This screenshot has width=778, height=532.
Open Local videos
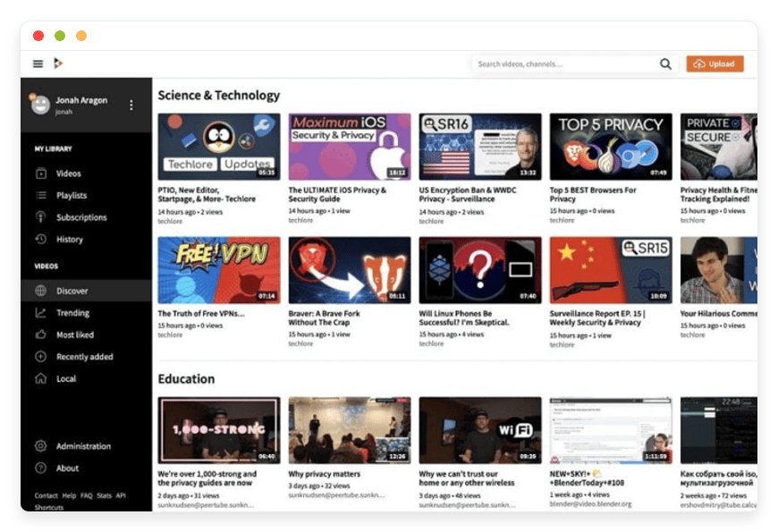(66, 378)
